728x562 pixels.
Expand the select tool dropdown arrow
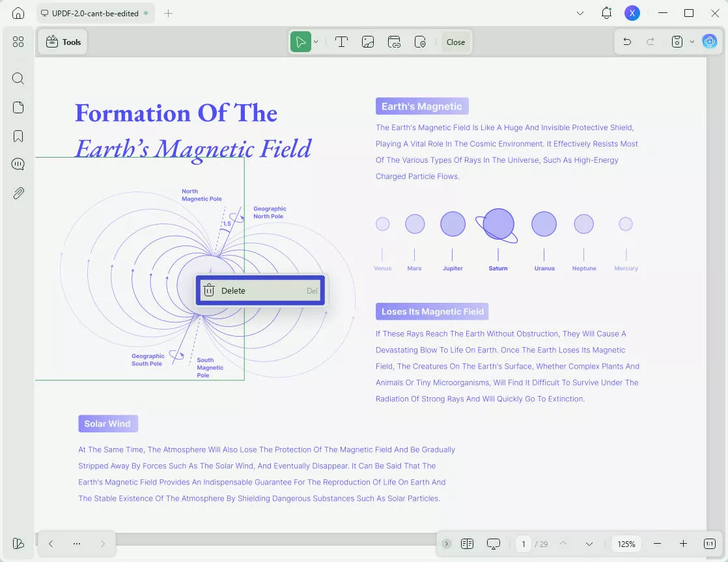[x=316, y=42]
